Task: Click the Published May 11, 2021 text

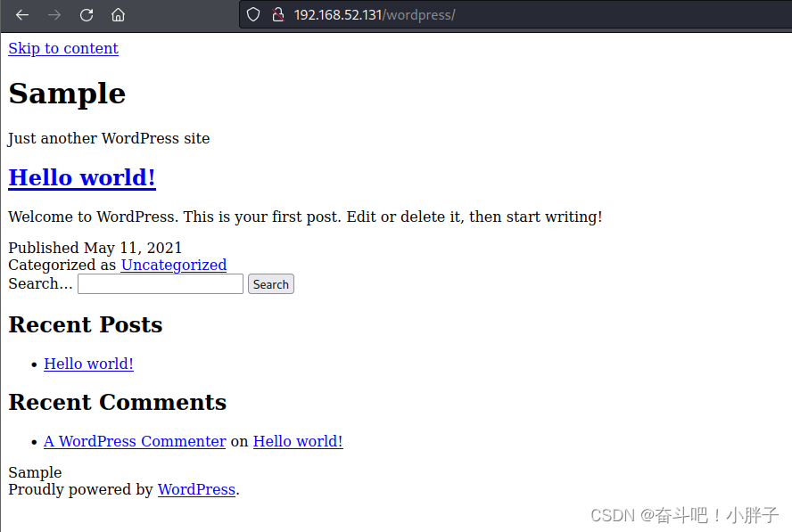Action: click(x=95, y=248)
